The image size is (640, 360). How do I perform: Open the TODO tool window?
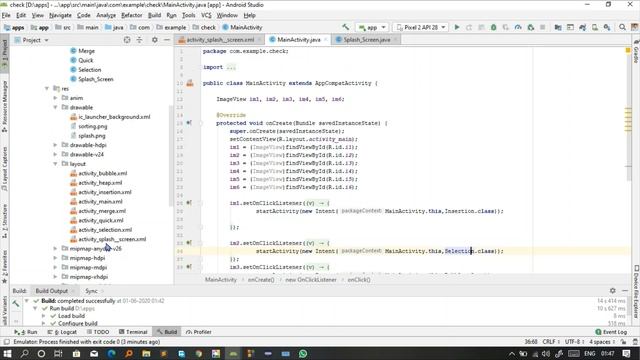click(98, 332)
